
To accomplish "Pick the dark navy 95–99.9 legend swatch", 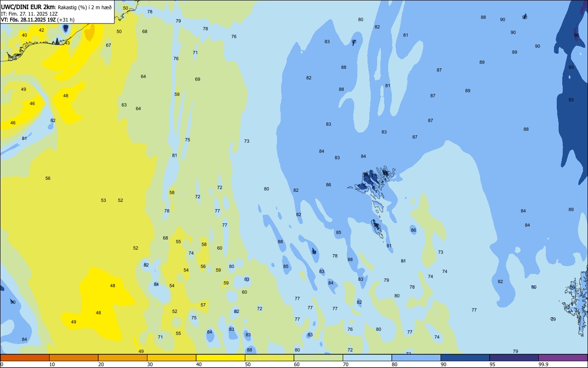I will click(514, 357).
